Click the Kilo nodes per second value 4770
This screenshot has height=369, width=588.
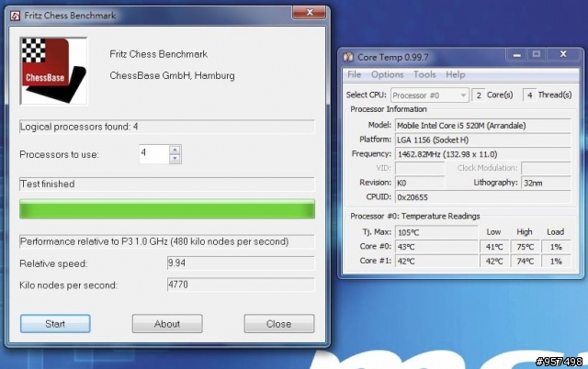241,285
